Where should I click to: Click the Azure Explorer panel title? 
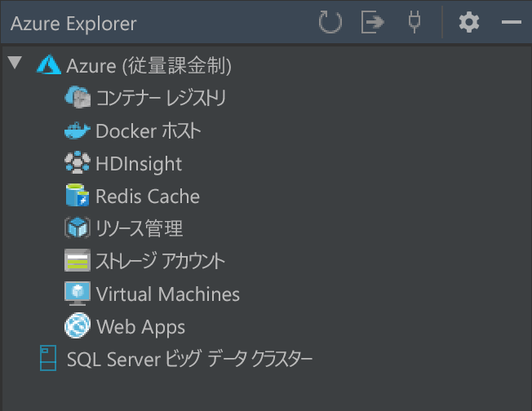[73, 24]
